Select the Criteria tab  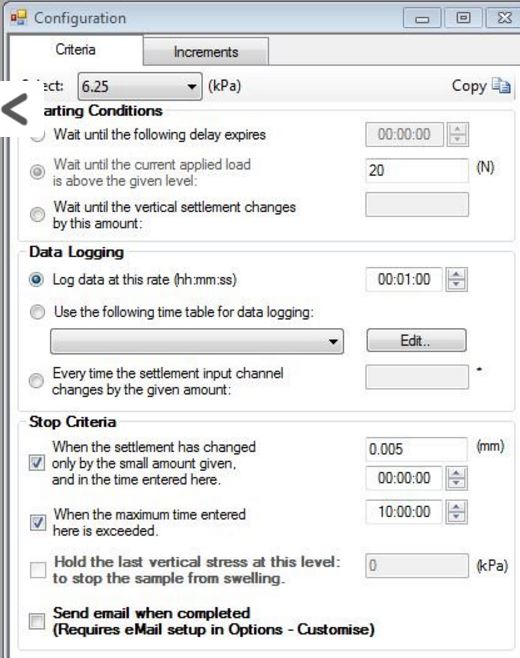pos(76,50)
